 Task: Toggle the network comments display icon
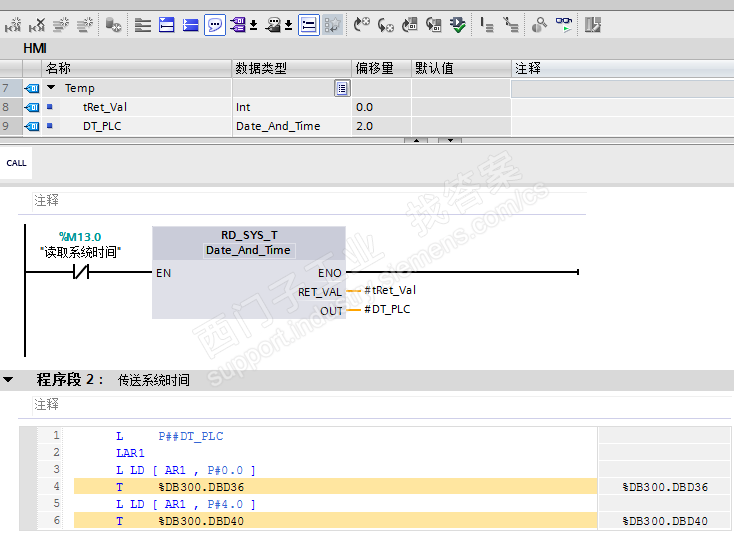coord(309,25)
